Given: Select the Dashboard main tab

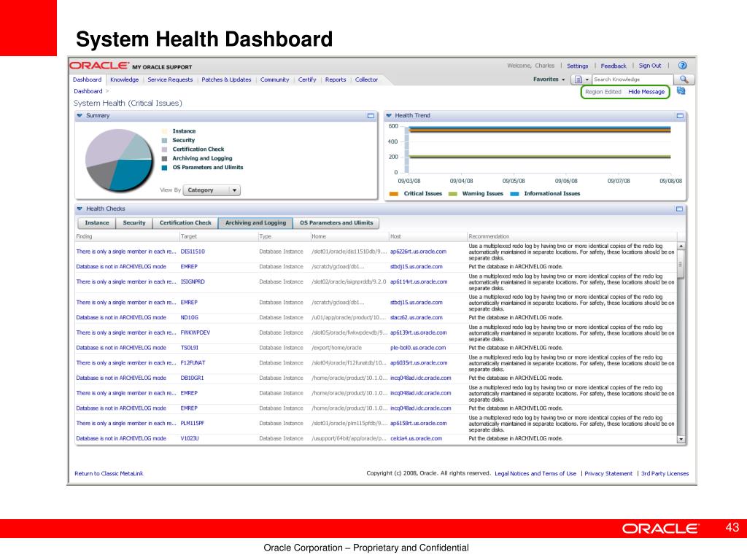Looking at the screenshot, I should (88, 79).
